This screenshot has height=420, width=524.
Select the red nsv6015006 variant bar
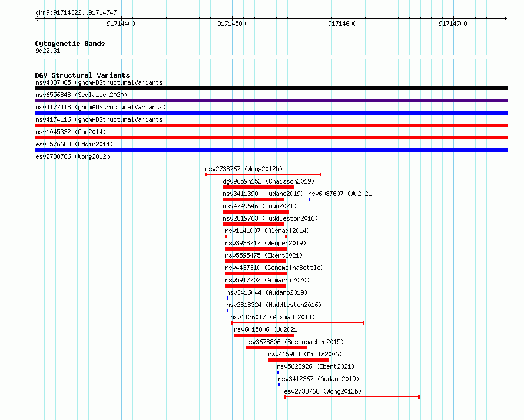coord(264,335)
